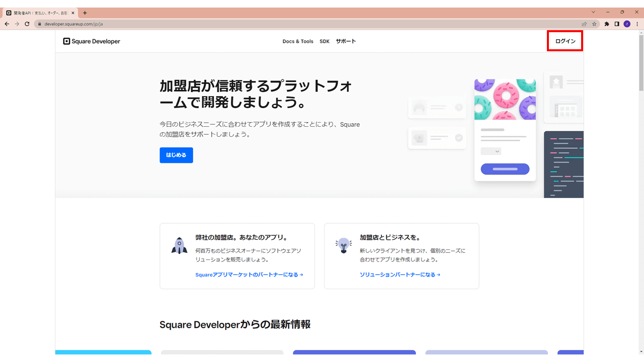This screenshot has width=644, height=362.
Task: Click the 弊社の加盟店。あなたのアプリ。 card title
Action: [241, 237]
